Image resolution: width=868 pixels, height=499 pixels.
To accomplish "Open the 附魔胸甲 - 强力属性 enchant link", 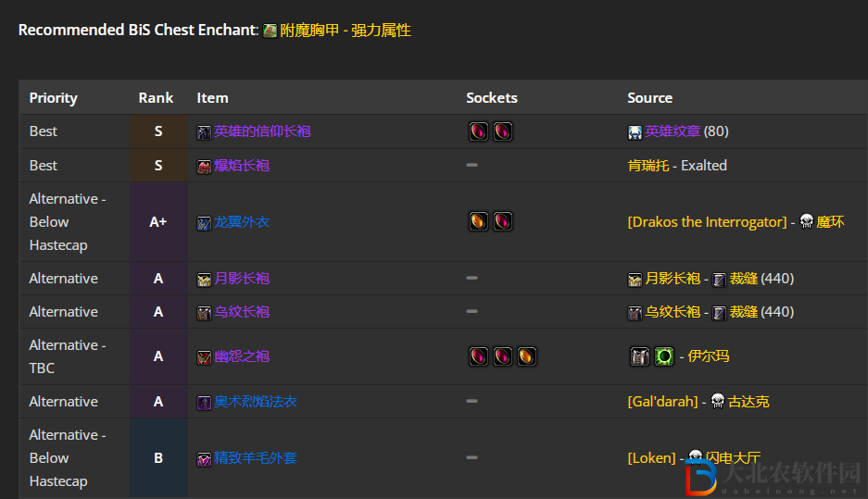I will coord(346,31).
